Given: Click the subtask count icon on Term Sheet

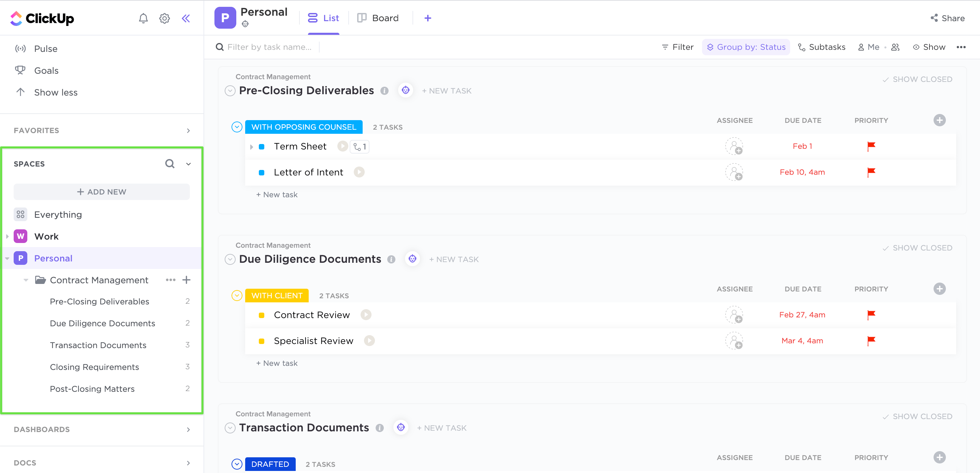Looking at the screenshot, I should point(360,146).
